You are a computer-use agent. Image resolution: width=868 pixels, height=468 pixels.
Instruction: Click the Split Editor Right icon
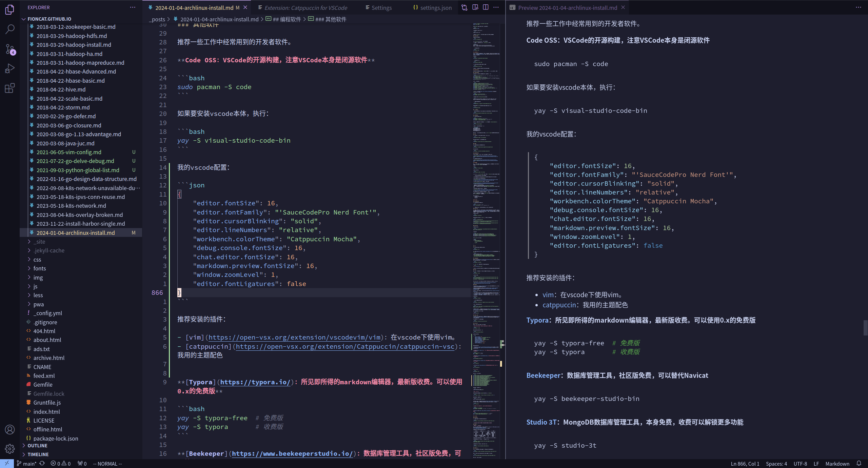486,7
